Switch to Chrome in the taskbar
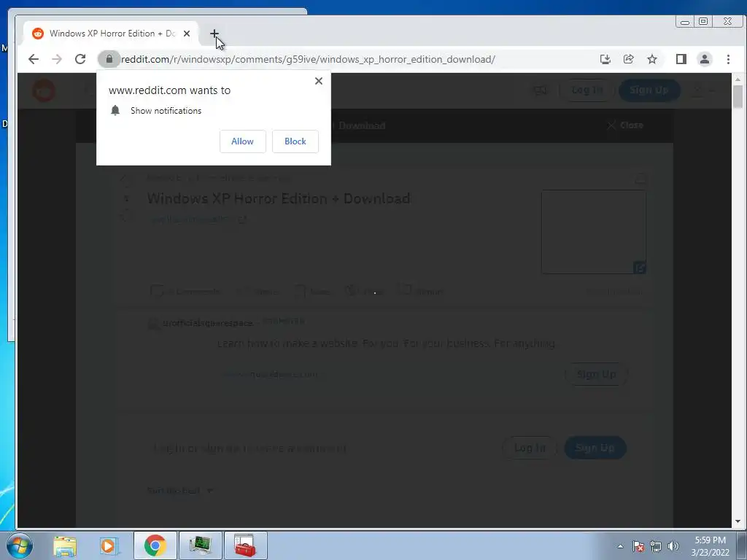 coord(155,545)
